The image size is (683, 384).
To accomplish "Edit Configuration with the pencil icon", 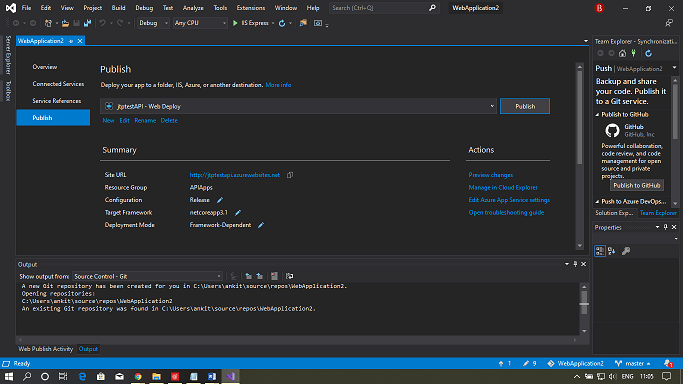I will (220, 200).
